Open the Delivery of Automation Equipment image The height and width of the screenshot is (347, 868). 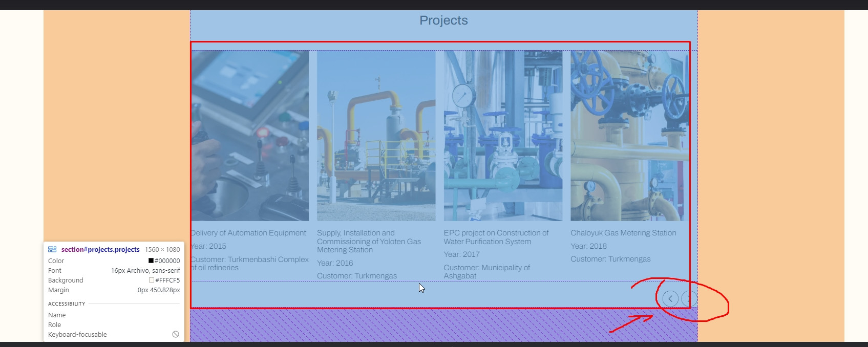tap(250, 136)
